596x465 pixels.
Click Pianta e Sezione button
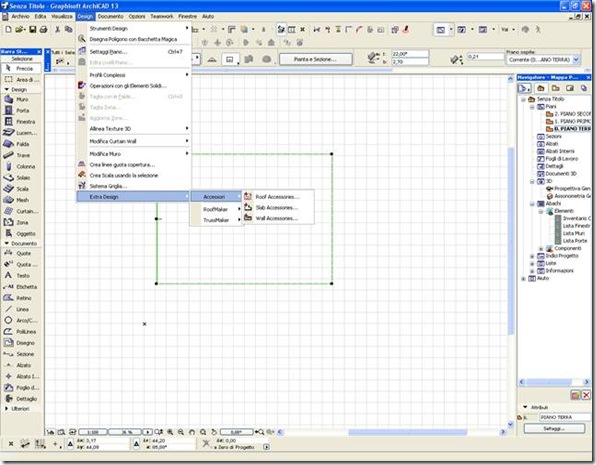point(315,59)
